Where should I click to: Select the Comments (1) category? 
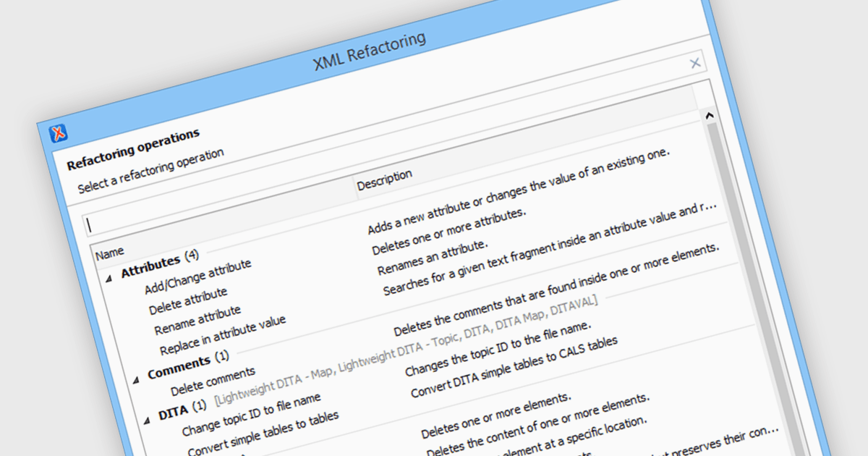click(x=188, y=366)
